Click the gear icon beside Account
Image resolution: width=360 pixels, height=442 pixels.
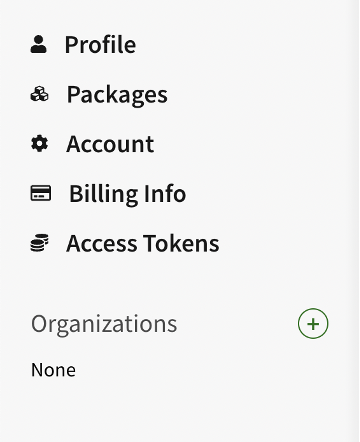39,144
